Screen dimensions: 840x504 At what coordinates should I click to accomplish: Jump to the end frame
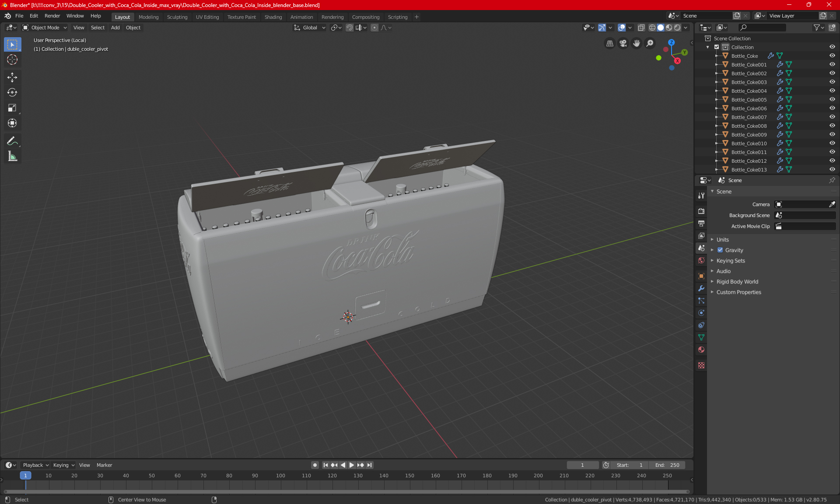[369, 465]
